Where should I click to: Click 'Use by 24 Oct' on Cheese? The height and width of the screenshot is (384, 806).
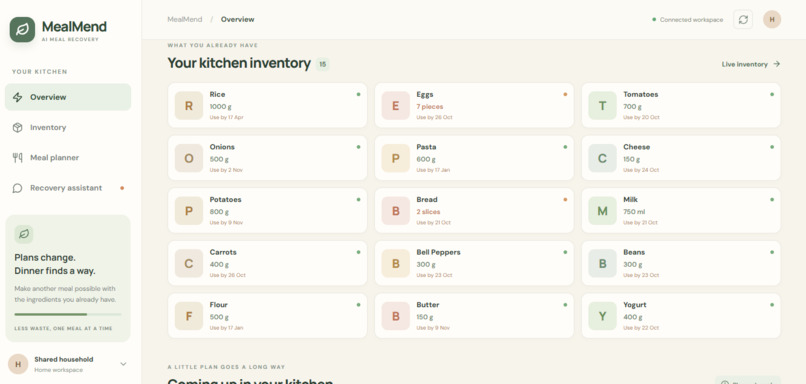pyautogui.click(x=641, y=170)
